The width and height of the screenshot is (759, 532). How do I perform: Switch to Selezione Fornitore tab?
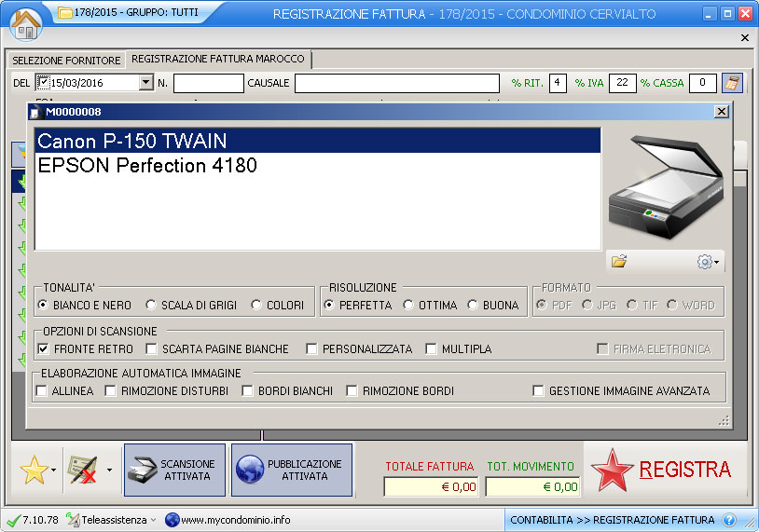tap(66, 61)
